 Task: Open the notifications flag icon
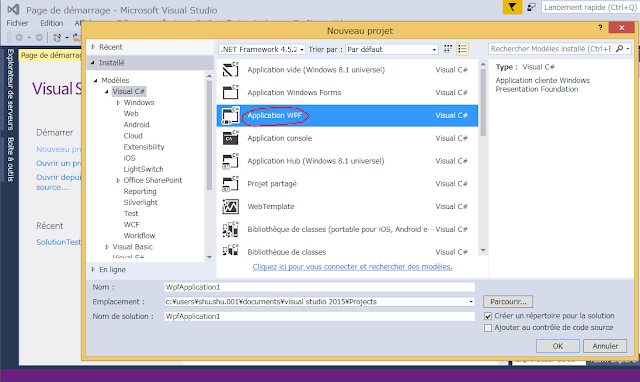(512, 7)
